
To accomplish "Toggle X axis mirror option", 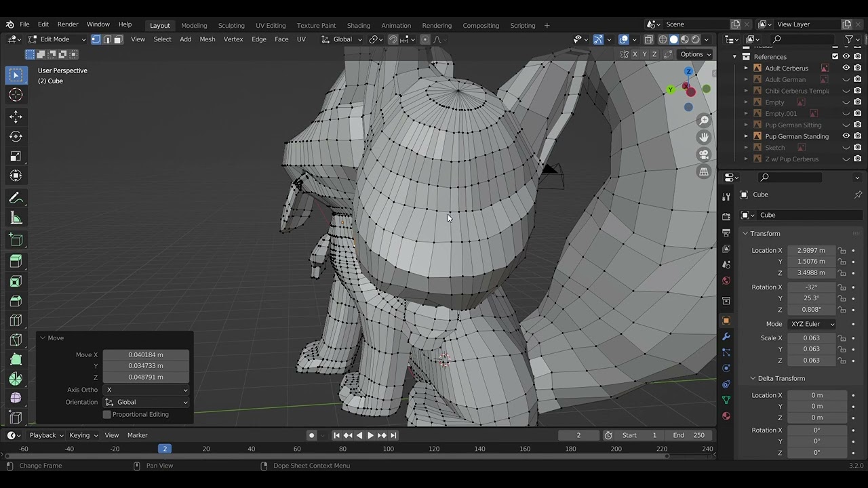I will pyautogui.click(x=635, y=54).
